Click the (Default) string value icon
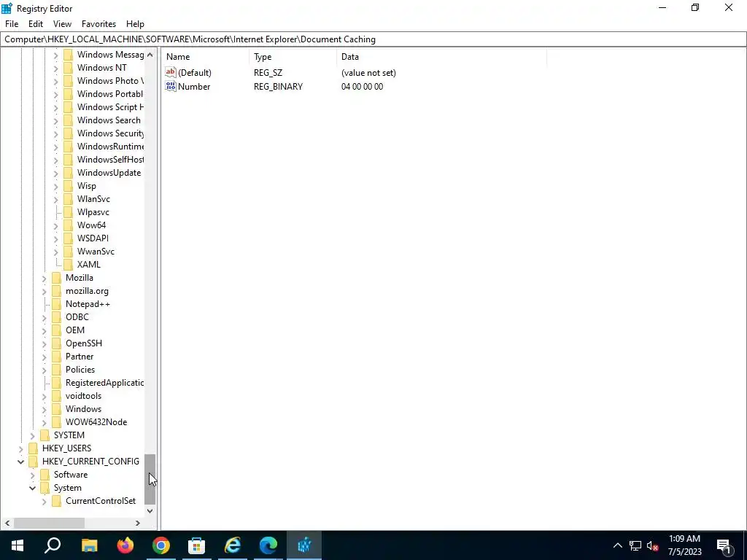Viewport: 747px width, 560px height. pos(171,72)
